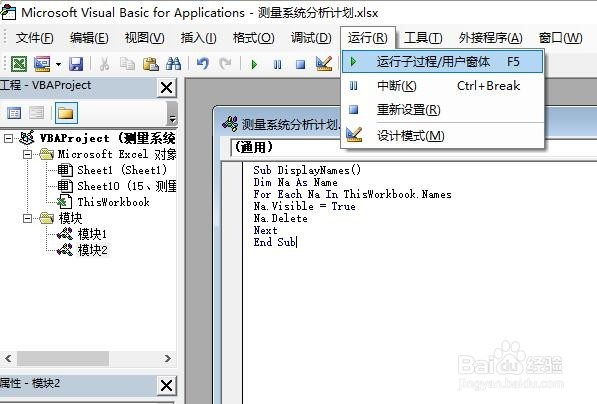Open the 编辑(E) menu
Viewport: 597px width, 404px height.
89,38
